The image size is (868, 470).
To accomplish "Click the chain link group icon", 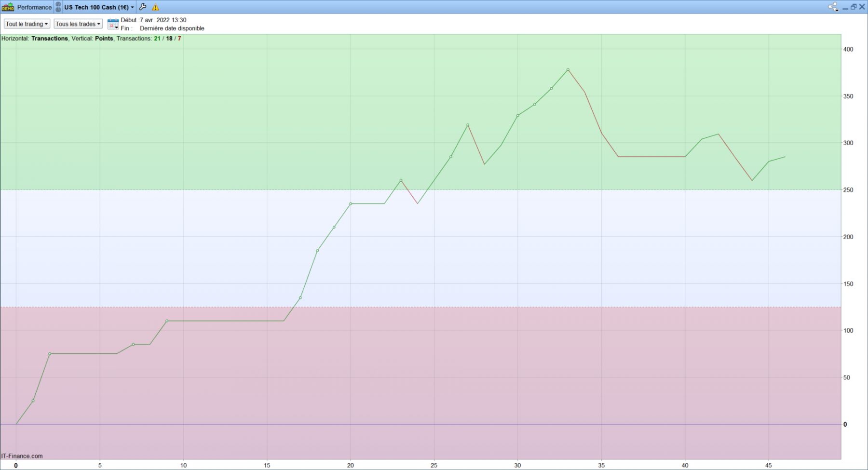I will click(x=58, y=7).
